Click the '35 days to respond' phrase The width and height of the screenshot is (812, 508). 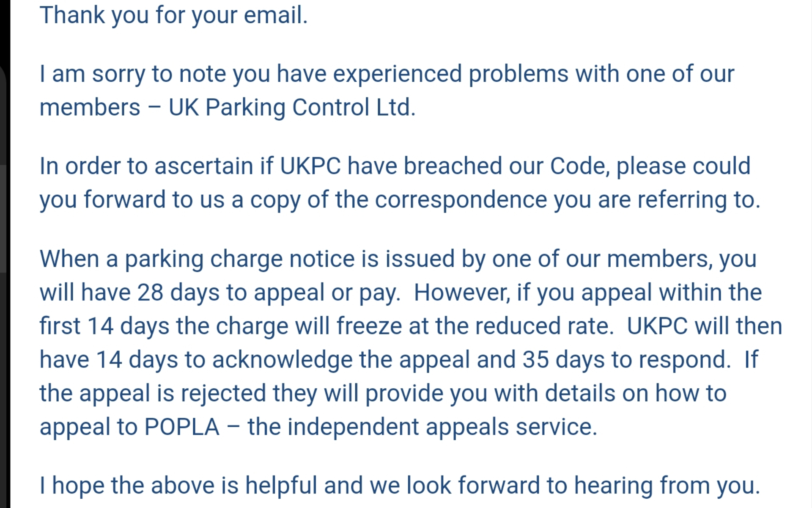pos(626,360)
